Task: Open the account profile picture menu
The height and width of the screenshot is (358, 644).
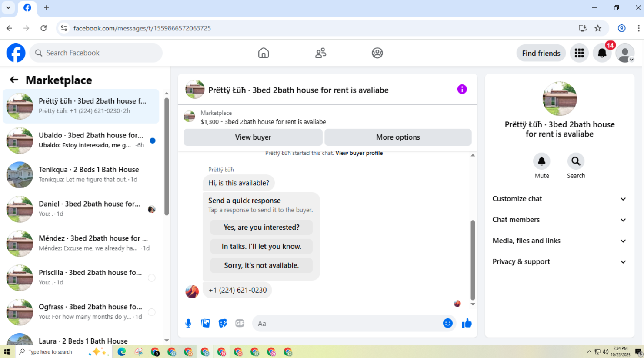Action: 625,53
